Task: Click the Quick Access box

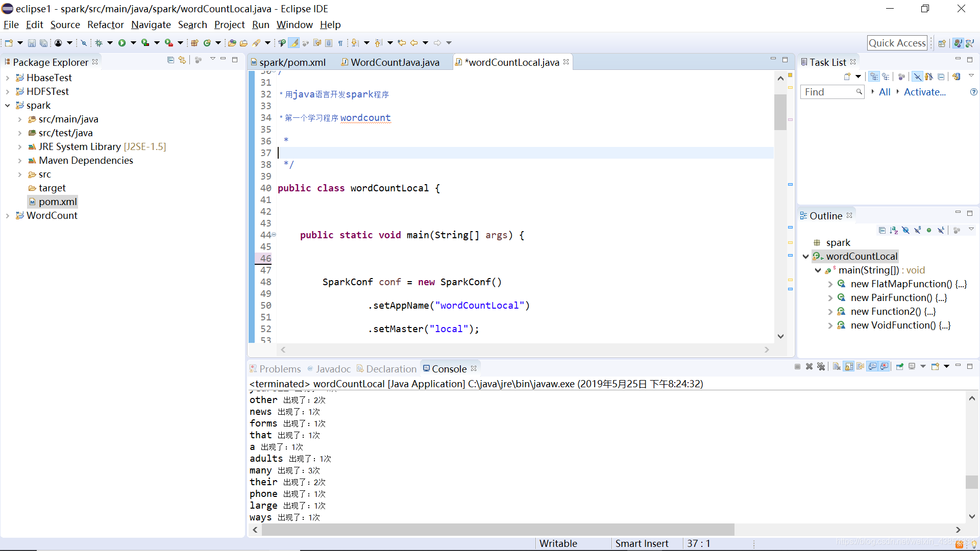Action: point(897,43)
